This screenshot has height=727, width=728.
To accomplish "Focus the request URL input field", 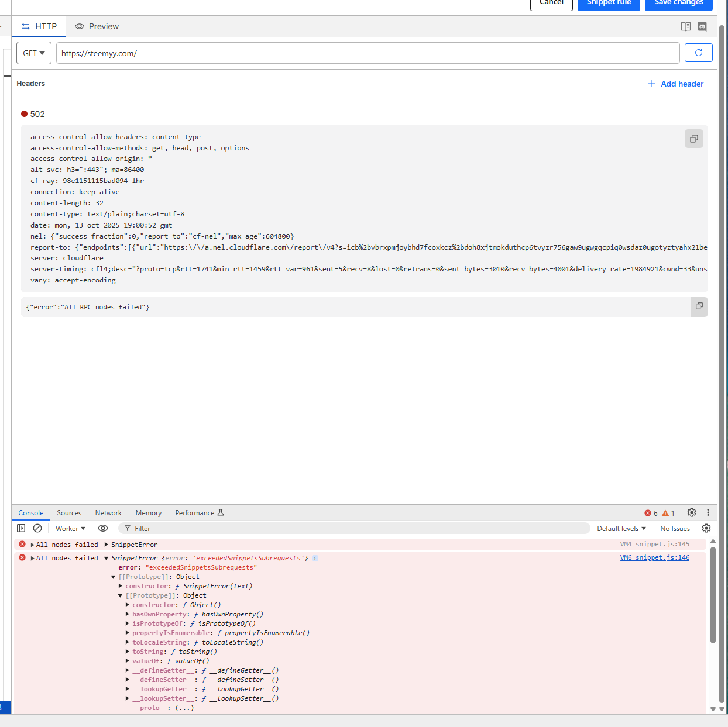I will (368, 53).
